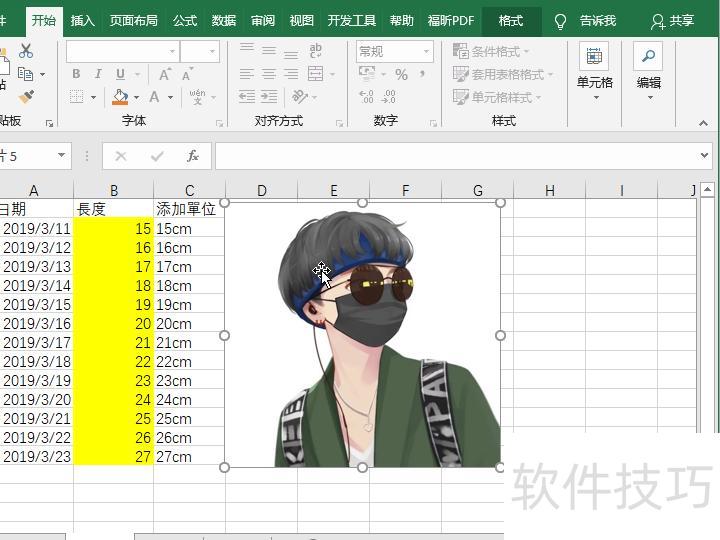This screenshot has width=720, height=540.
Task: Select column H header
Action: click(x=550, y=190)
